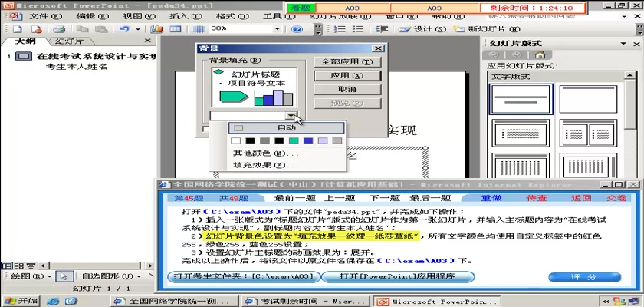This screenshot has height=307, width=644.
Task: Click open PowerPoint application button
Action: [x=397, y=276]
